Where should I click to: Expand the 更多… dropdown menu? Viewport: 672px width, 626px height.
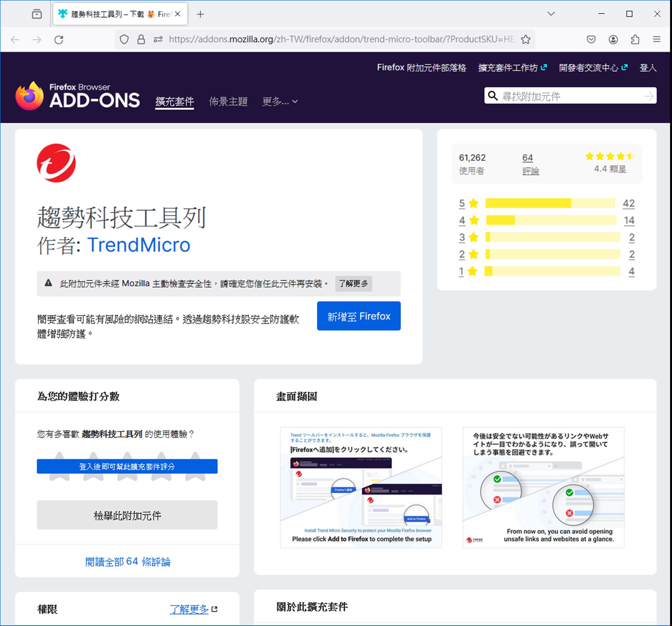coord(280,102)
